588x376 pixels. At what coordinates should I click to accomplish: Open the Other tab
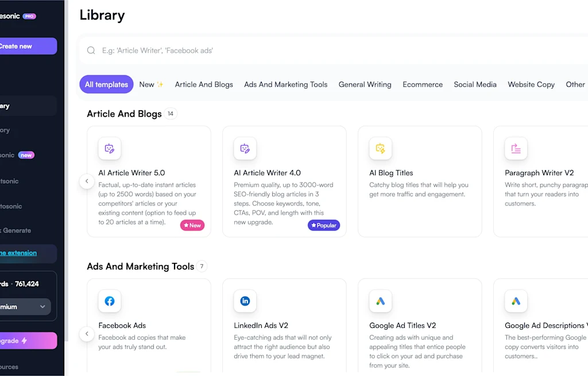point(575,84)
